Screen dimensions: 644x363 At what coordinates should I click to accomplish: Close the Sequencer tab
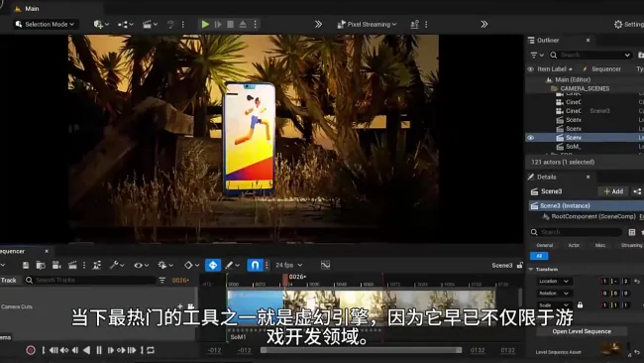coord(47,251)
